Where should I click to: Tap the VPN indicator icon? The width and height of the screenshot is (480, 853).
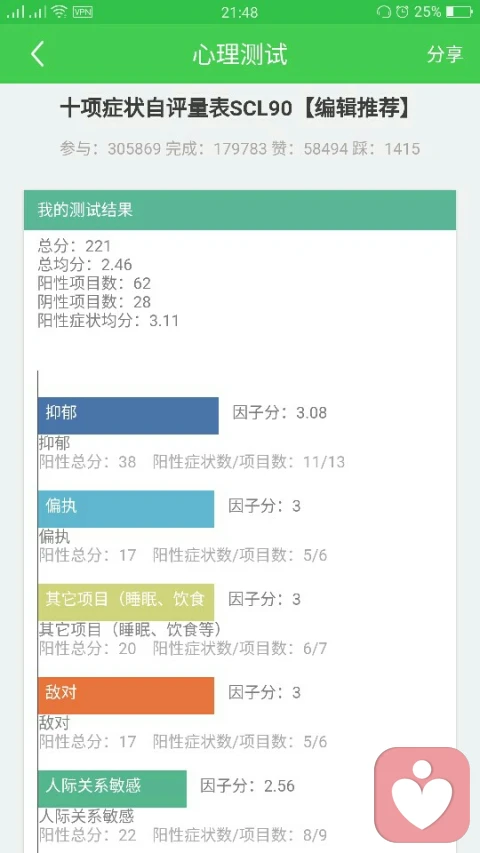click(x=83, y=11)
